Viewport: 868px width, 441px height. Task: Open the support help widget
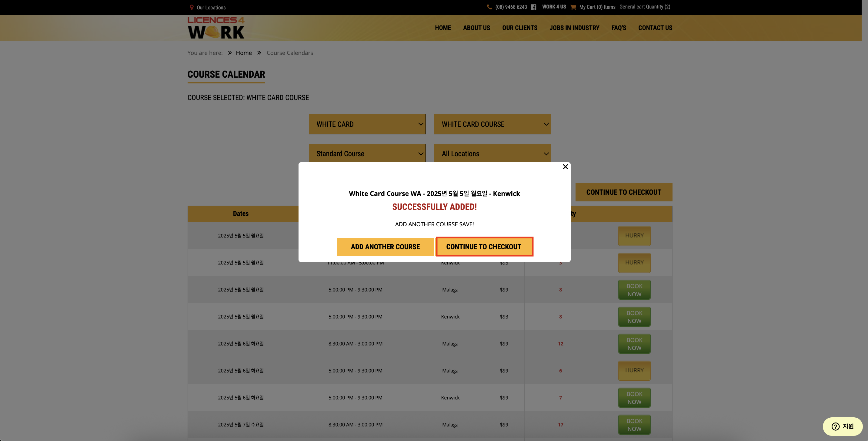click(x=842, y=426)
